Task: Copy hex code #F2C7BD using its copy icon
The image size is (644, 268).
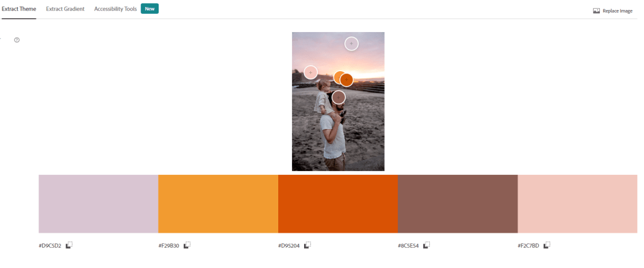Action: [546, 245]
